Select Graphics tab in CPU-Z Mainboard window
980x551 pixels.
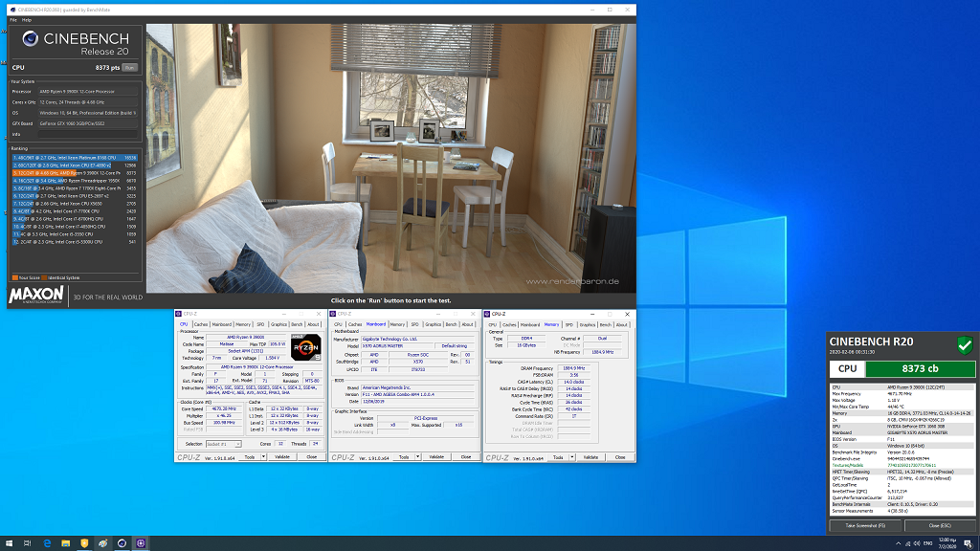(x=434, y=325)
